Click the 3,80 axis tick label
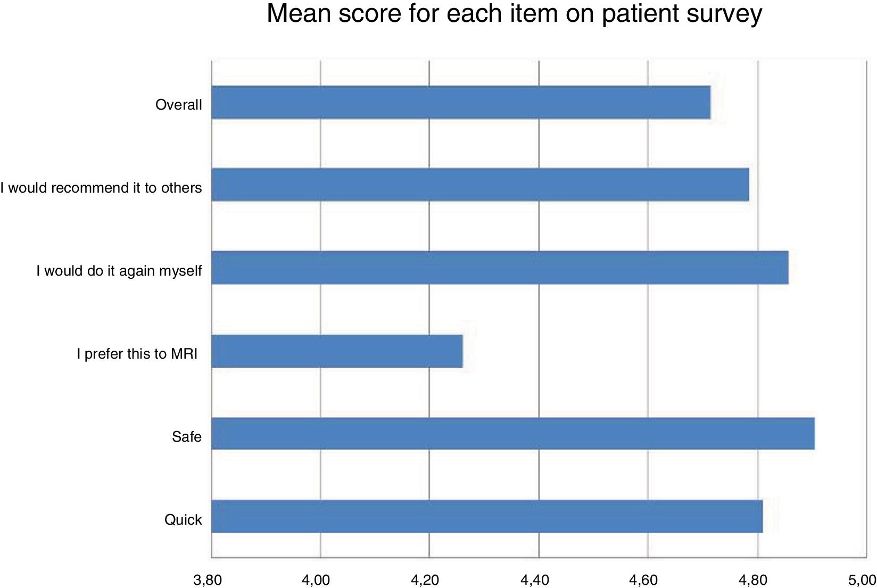877x588 pixels. [208, 580]
